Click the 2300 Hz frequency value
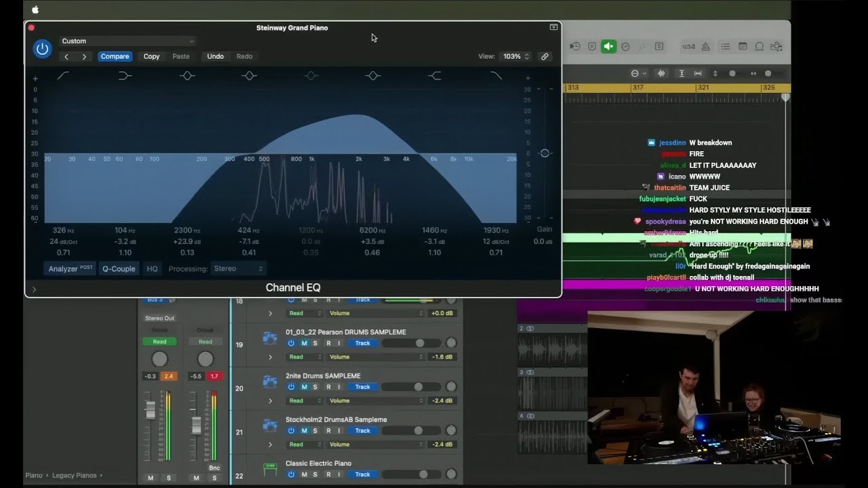The height and width of the screenshot is (488, 868). (x=187, y=230)
